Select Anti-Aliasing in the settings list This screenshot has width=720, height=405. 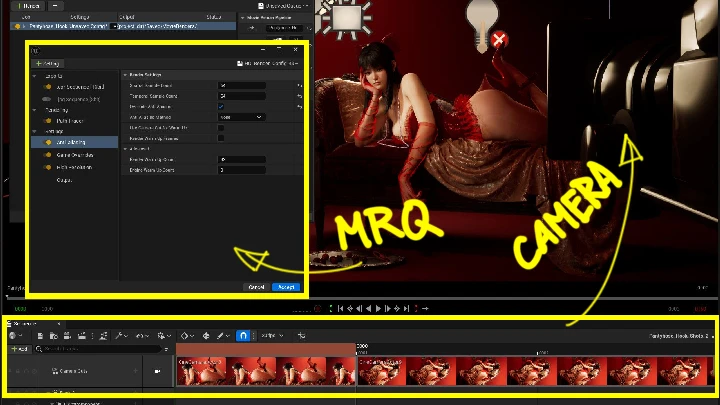[x=71, y=142]
